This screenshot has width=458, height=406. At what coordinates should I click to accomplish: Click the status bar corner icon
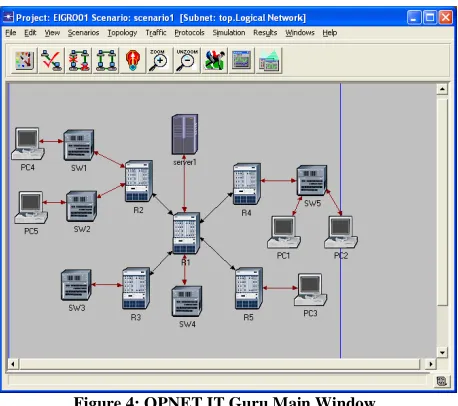pos(441,381)
